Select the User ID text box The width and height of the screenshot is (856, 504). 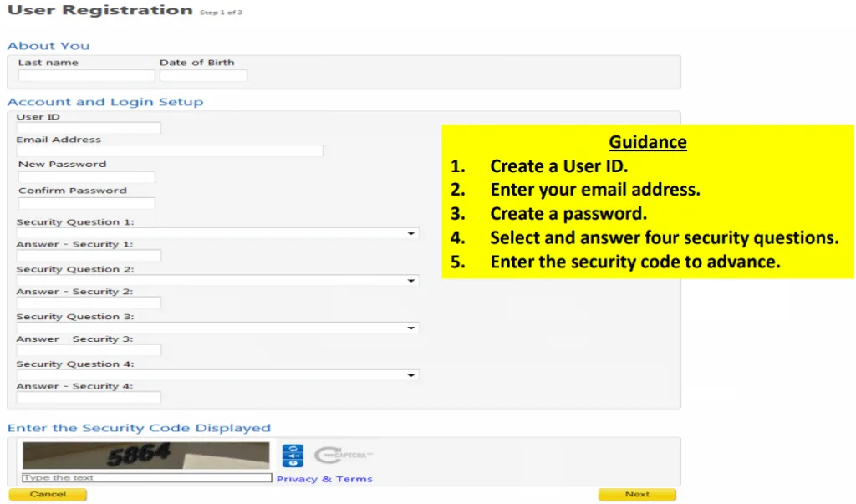point(89,128)
